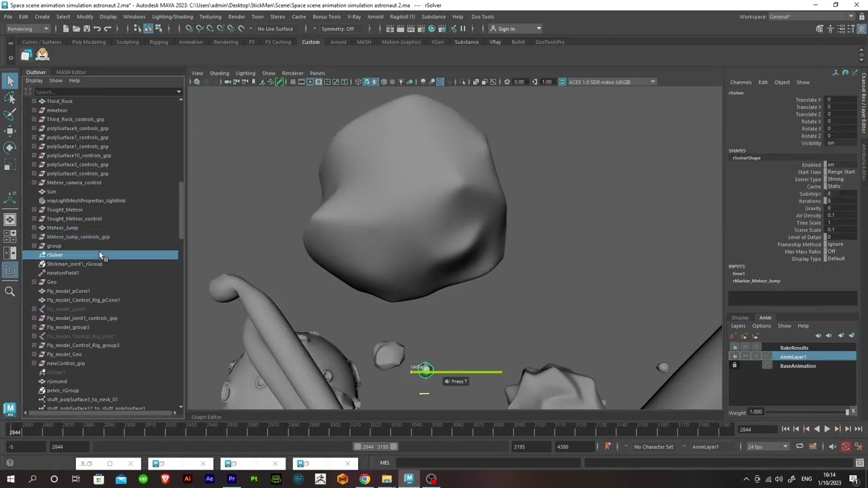868x488 pixels.
Task: Click the cartoon character shelf icon
Action: click(x=42, y=55)
